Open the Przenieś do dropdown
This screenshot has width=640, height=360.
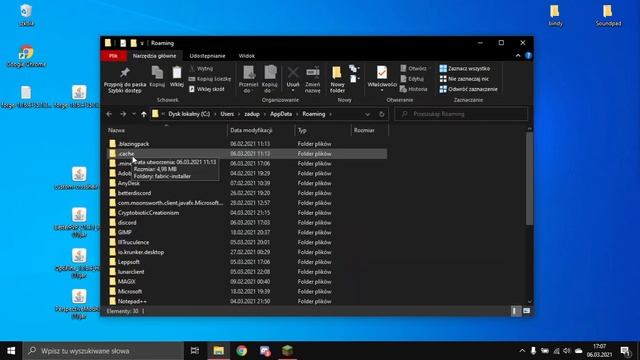click(x=249, y=79)
